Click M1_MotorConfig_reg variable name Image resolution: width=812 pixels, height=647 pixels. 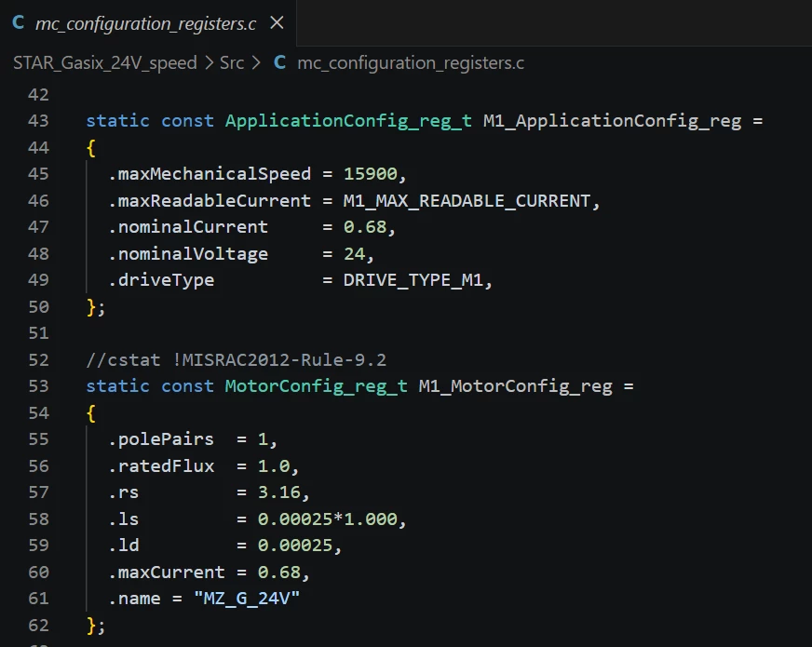[515, 386]
